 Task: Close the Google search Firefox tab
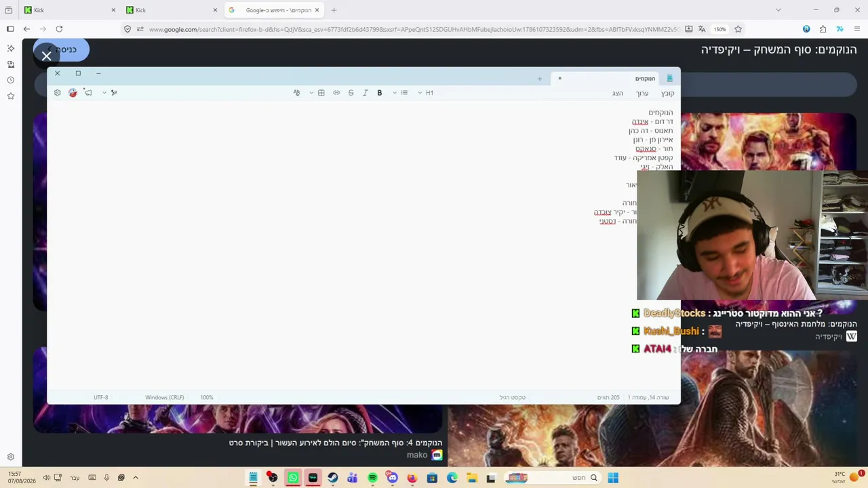[317, 10]
